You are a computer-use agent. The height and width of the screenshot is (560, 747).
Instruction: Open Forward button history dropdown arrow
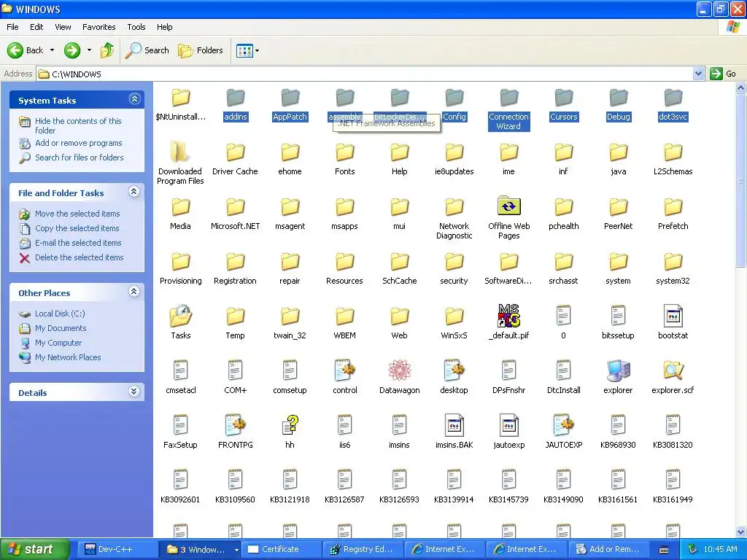pyautogui.click(x=89, y=50)
